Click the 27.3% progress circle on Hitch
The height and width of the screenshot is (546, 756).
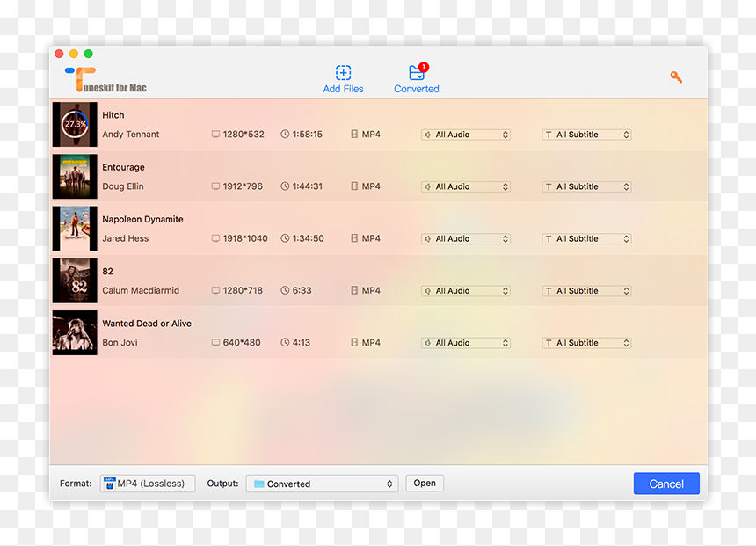(75, 124)
